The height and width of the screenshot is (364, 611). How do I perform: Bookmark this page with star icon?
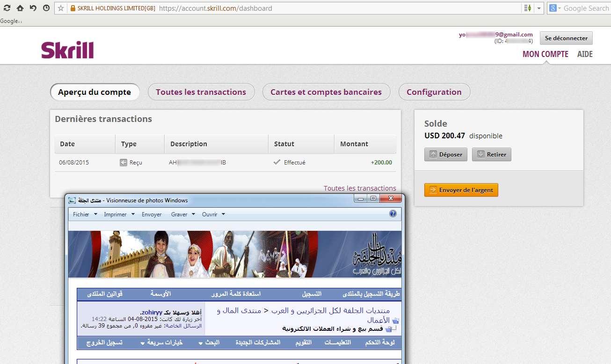coord(60,8)
